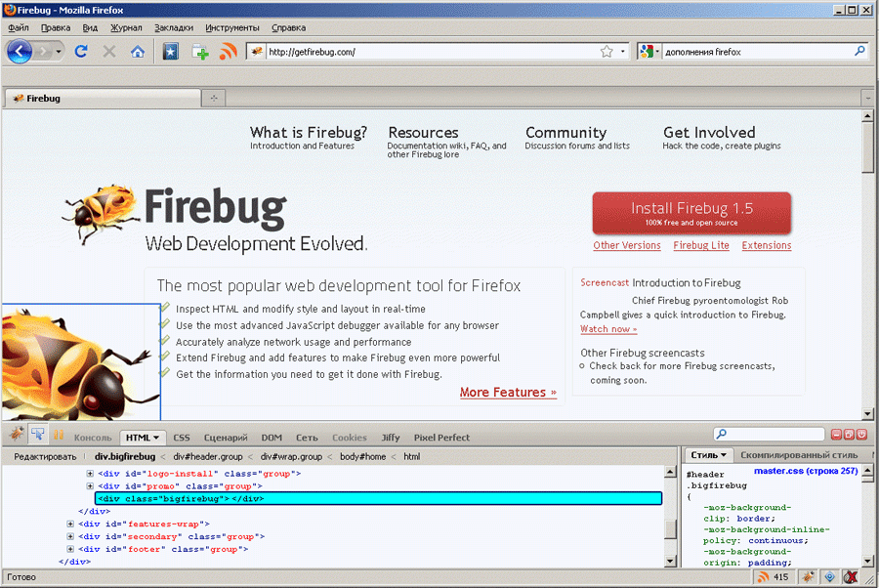879x588 pixels.
Task: Follow the More Features link
Action: 508,393
